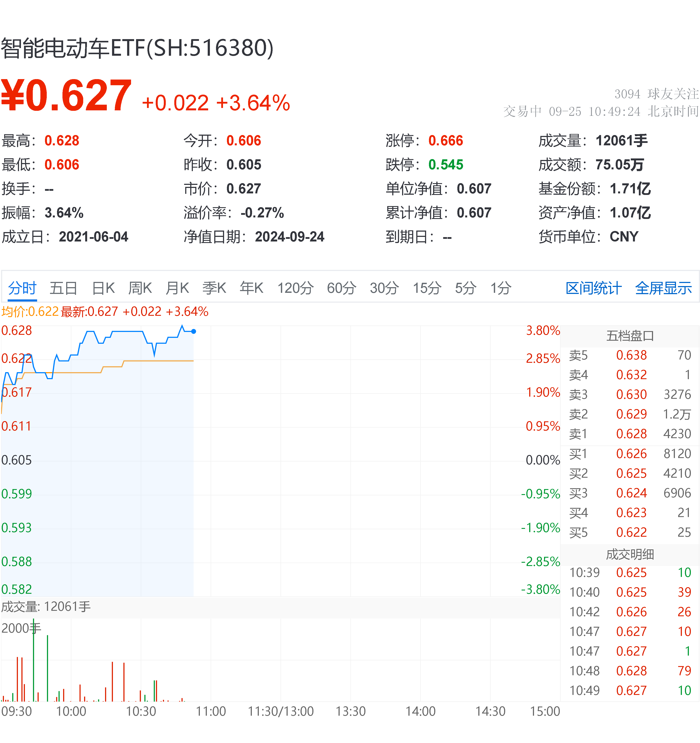700x743 pixels.
Task: Click the 卖2 order row at 0.629
Action: coord(630,414)
